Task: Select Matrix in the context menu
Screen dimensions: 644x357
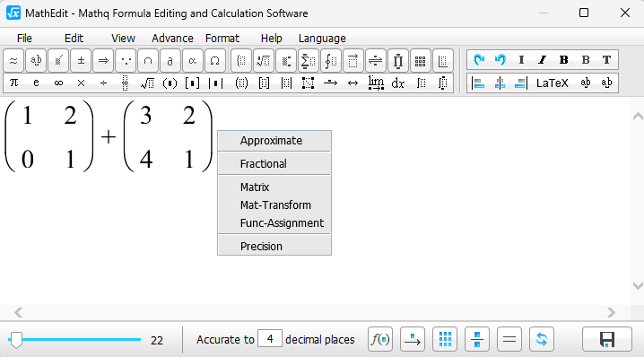Action: click(274, 187)
